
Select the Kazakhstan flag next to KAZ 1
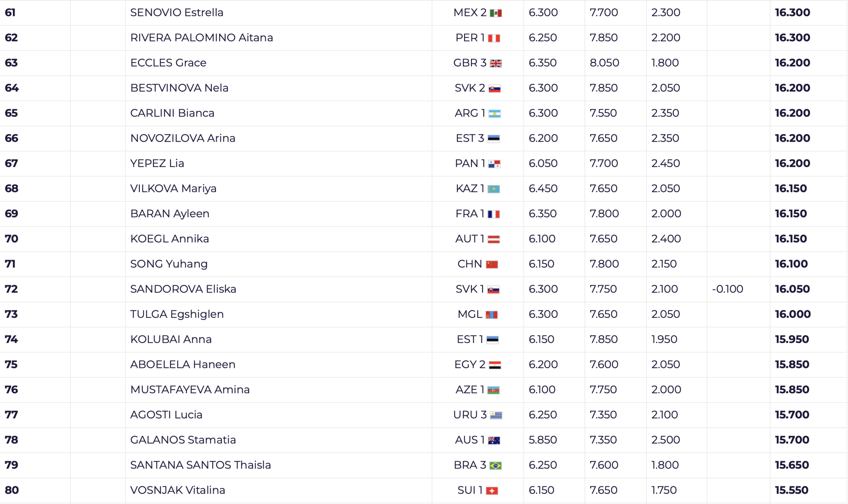tap(494, 189)
